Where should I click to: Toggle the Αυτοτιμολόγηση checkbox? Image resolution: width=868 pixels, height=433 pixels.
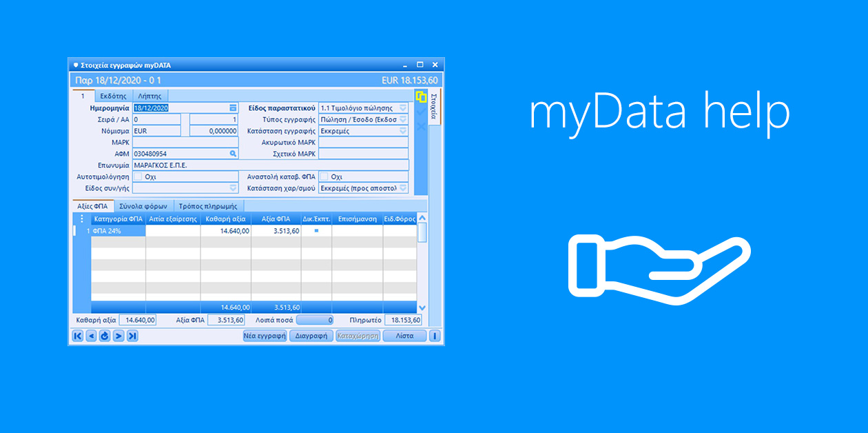138,177
